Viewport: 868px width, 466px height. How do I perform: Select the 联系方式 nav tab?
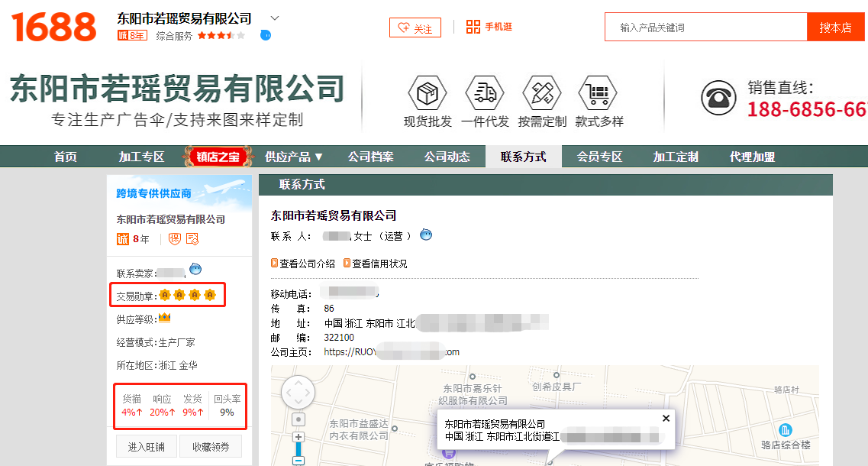(524, 157)
